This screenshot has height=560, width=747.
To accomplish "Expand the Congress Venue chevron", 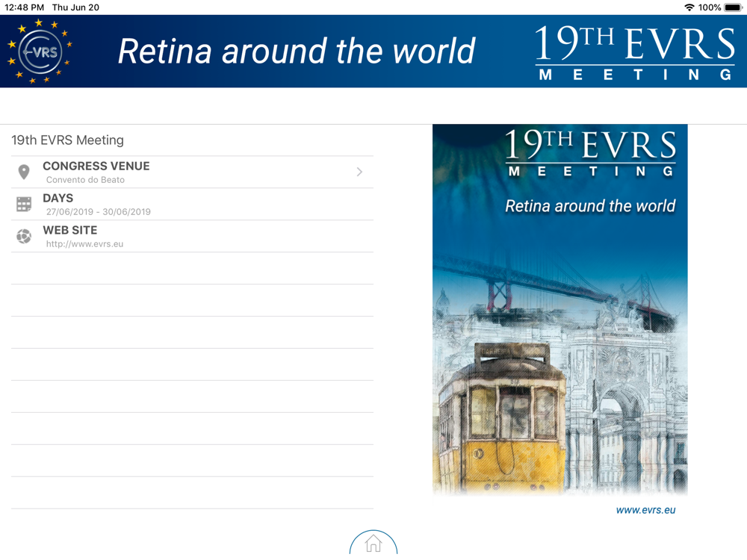I will (360, 172).
